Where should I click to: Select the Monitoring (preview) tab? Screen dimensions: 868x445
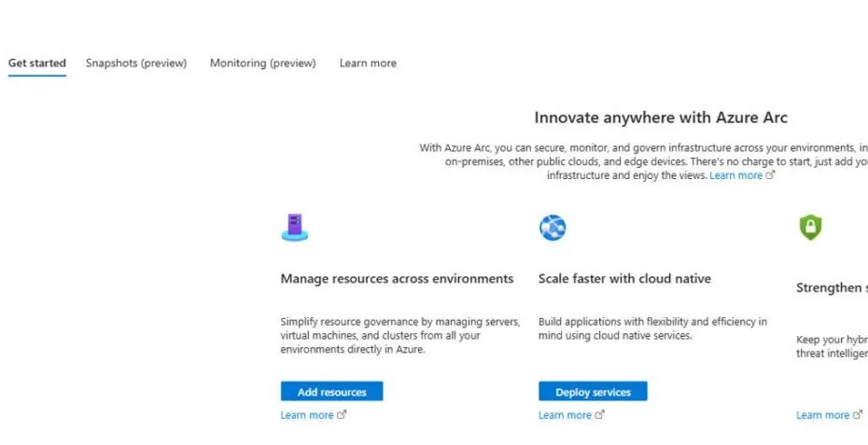[262, 63]
